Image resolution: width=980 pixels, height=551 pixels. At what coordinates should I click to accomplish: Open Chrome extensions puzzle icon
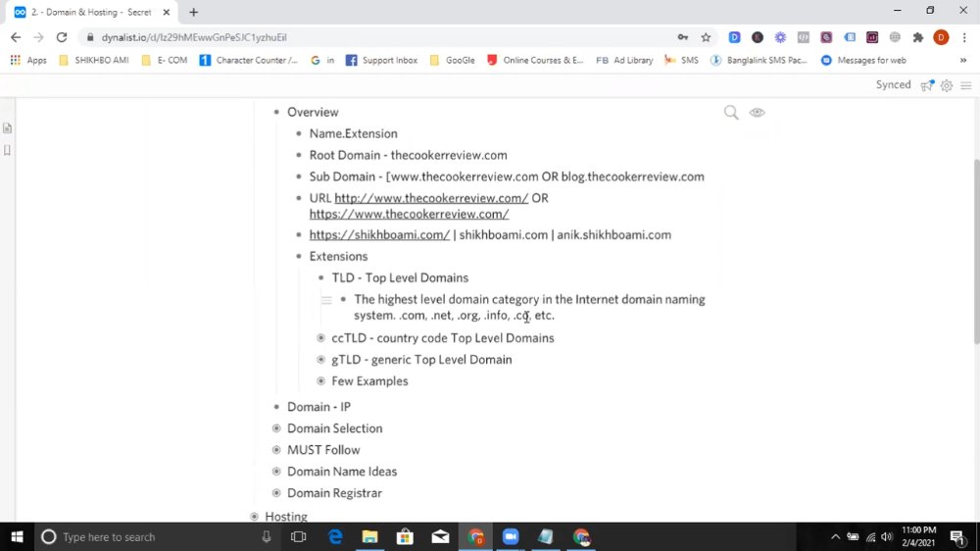click(917, 37)
